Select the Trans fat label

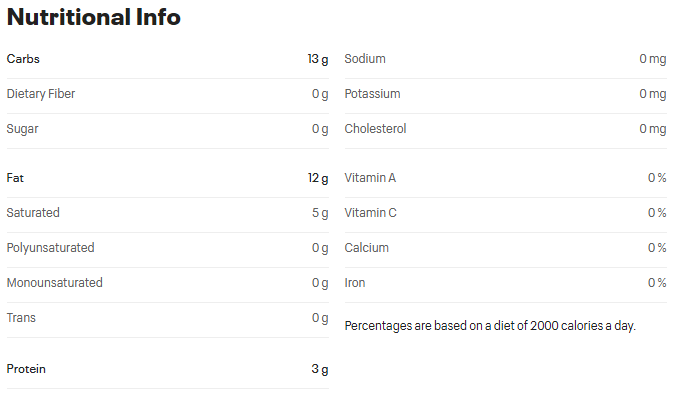(x=22, y=318)
